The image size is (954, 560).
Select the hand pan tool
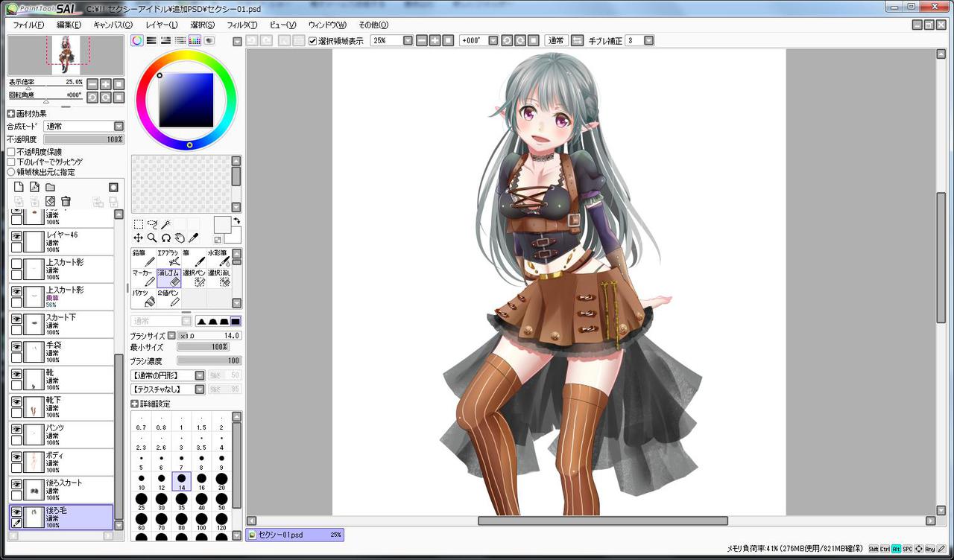[x=180, y=238]
